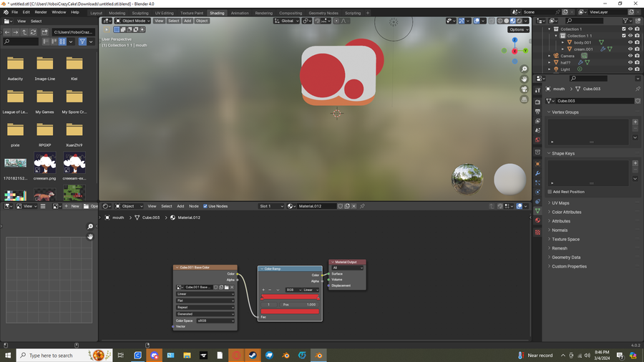
Task: Toggle camera view icon in viewport
Action: tap(524, 89)
